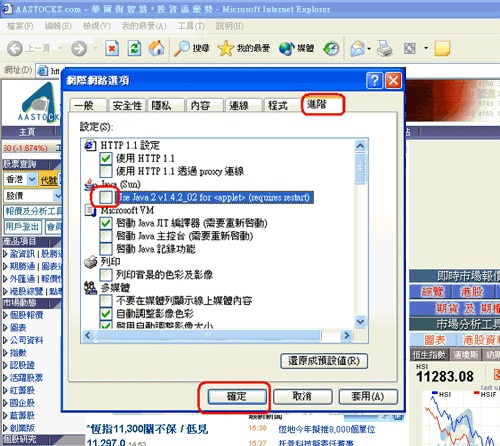Switch to the 隱私 tab
500x446 pixels.
pyautogui.click(x=166, y=105)
